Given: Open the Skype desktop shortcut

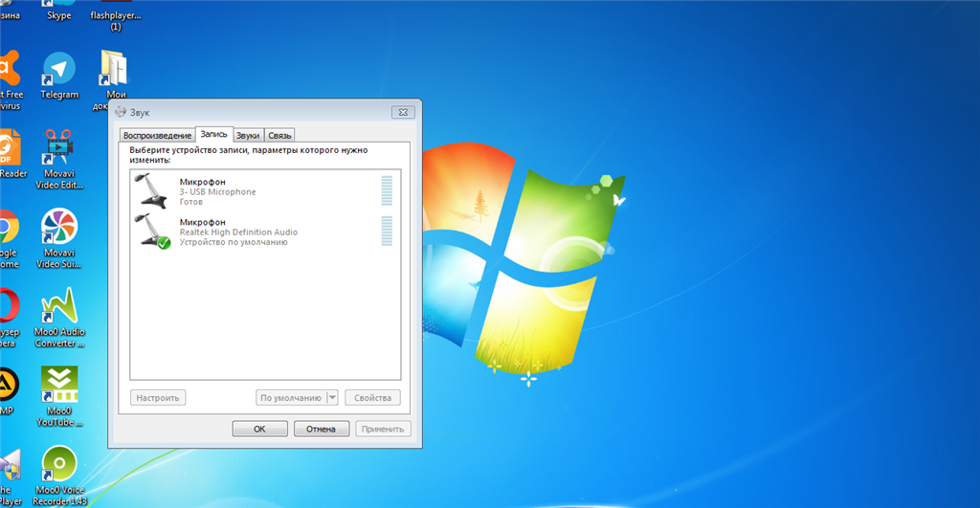Looking at the screenshot, I should pos(58,11).
